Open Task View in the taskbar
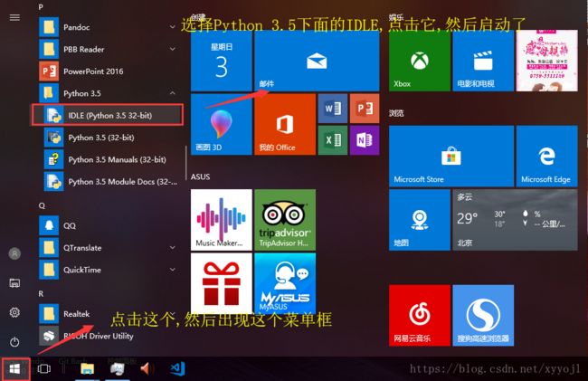Screen dimensions: 588x381 44,369
